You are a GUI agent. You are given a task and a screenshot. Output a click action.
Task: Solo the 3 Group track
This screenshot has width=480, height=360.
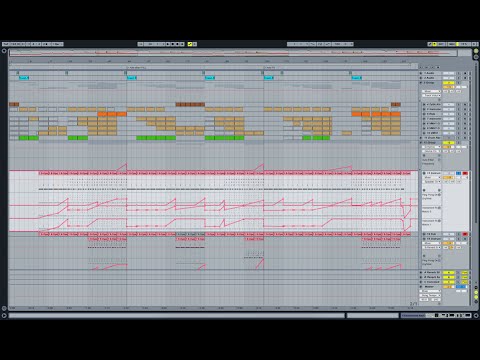459,83
